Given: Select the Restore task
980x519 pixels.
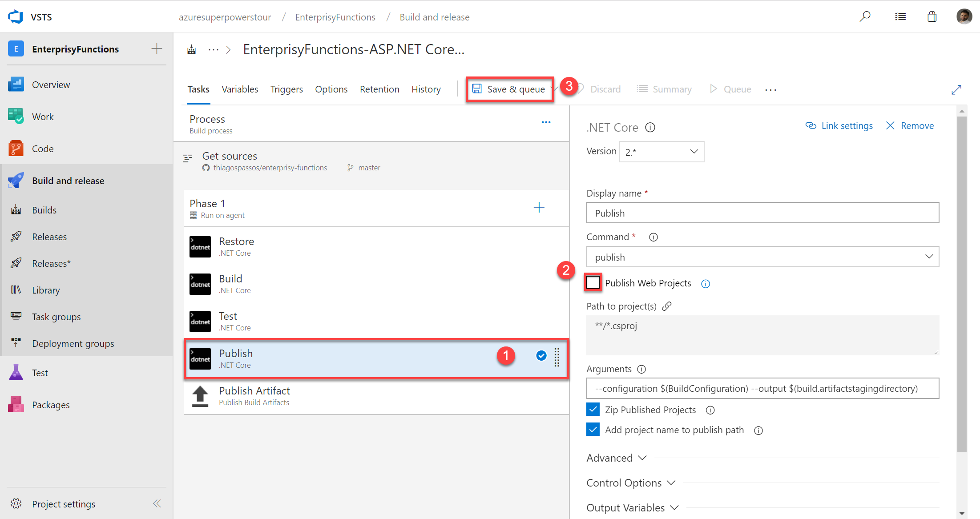Looking at the screenshot, I should (376, 246).
